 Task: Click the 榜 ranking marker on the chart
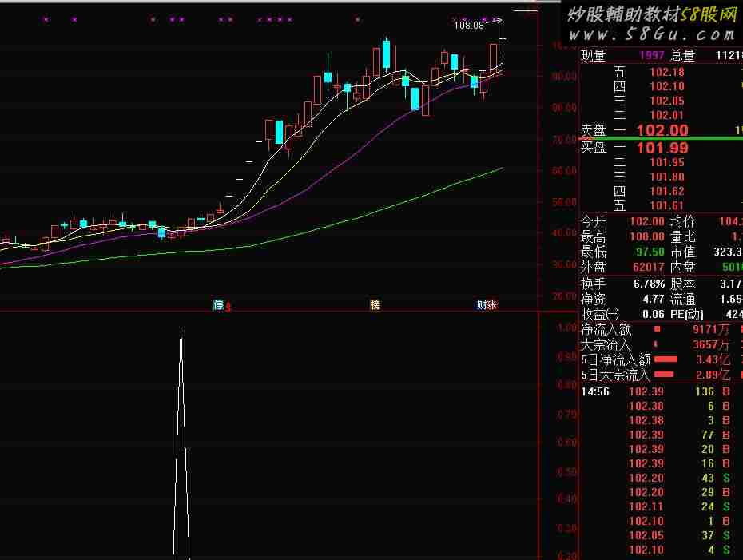pyautogui.click(x=375, y=304)
